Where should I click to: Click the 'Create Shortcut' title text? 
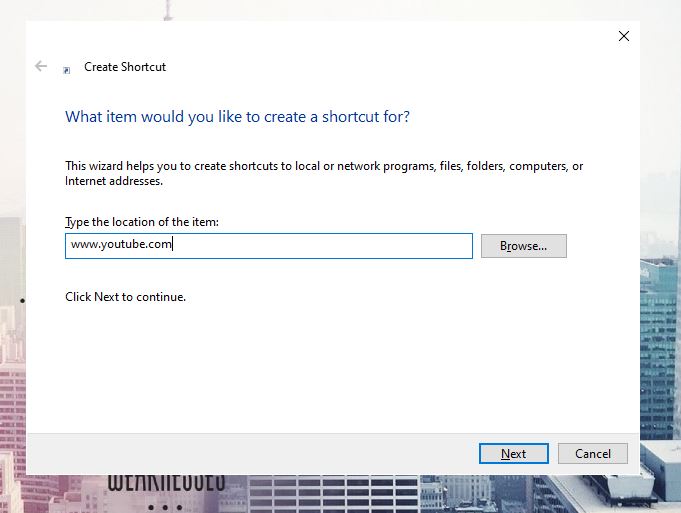(125, 67)
